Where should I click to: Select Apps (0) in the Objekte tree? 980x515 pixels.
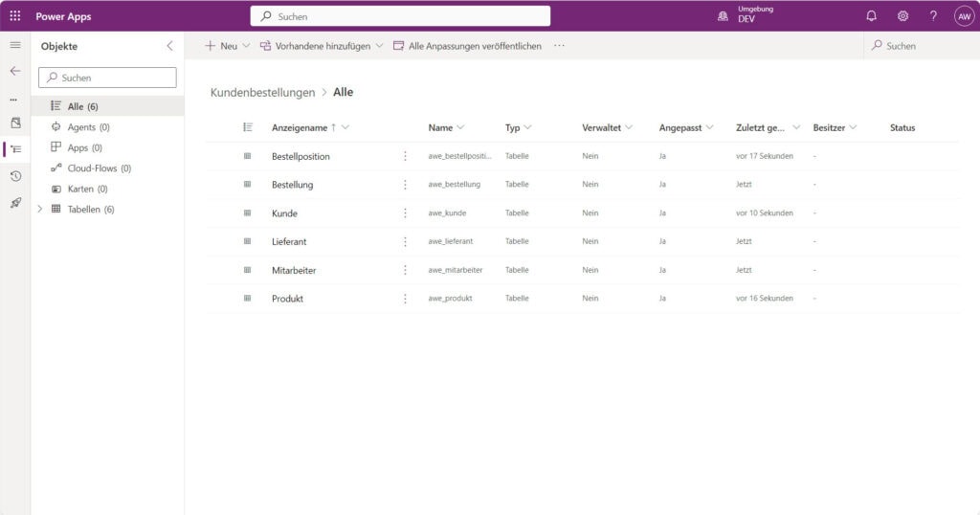click(x=107, y=147)
